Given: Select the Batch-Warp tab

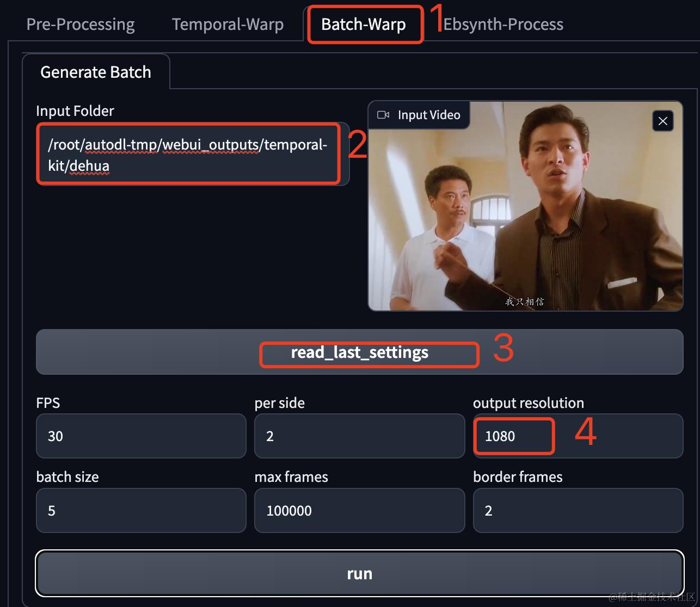Looking at the screenshot, I should click(363, 24).
